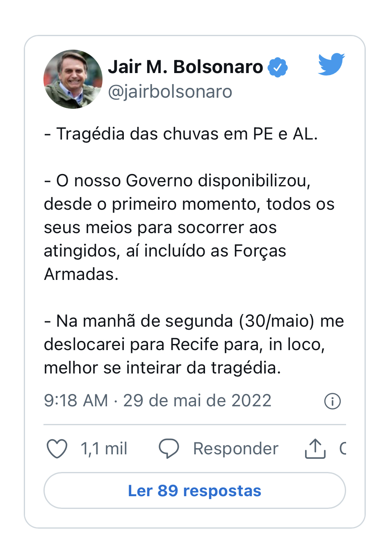Viewport: 392px width, 559px height.
Task: Click the Responder label
Action: click(236, 449)
